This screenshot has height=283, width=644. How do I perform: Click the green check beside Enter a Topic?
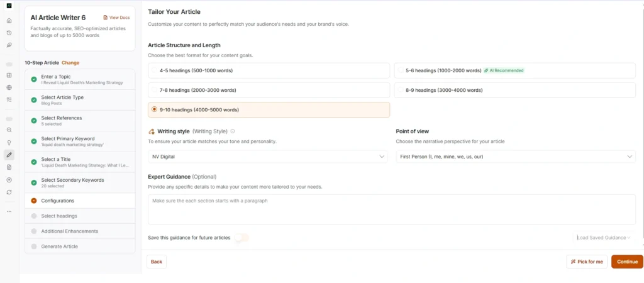tap(34, 79)
